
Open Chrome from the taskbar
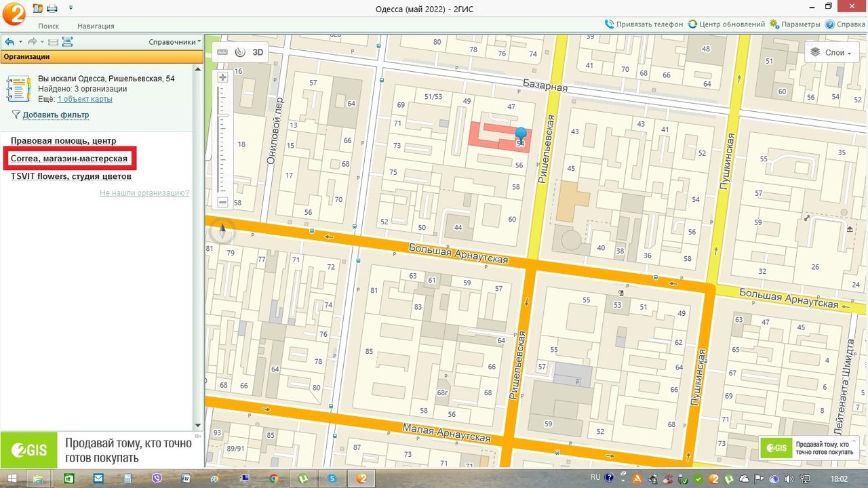point(274,478)
